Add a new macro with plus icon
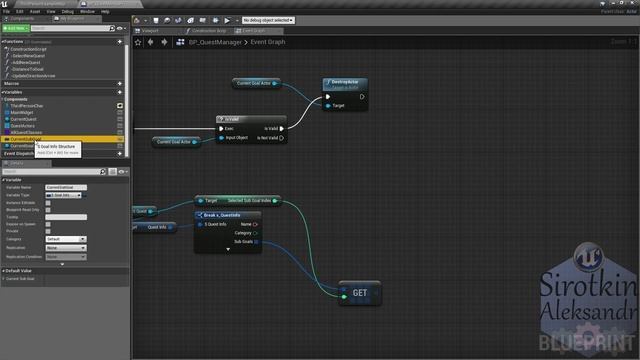The width and height of the screenshot is (640, 360). click(x=120, y=83)
